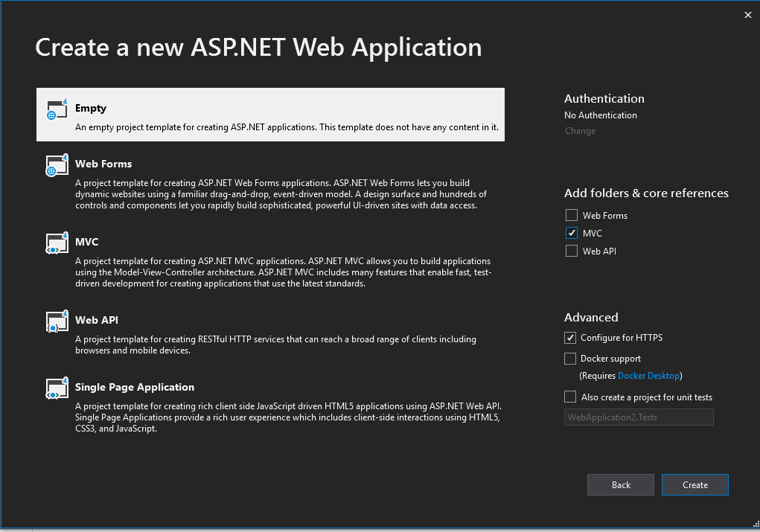Image resolution: width=760 pixels, height=532 pixels.
Task: Click the Empty template description text
Action: pyautogui.click(x=287, y=127)
